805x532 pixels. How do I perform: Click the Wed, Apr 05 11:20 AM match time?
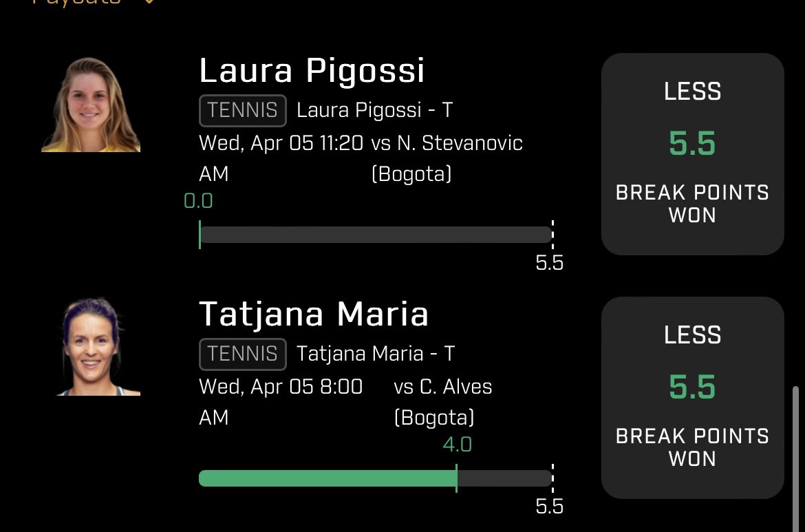(x=281, y=159)
